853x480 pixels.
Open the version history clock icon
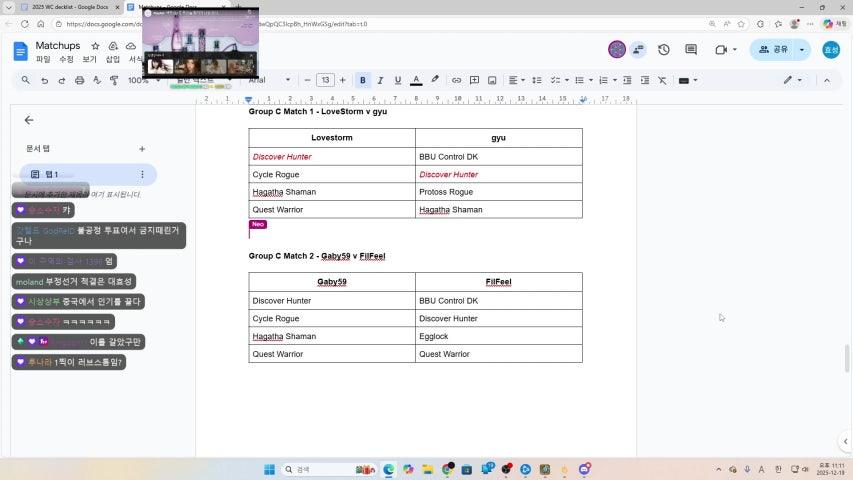pos(663,49)
